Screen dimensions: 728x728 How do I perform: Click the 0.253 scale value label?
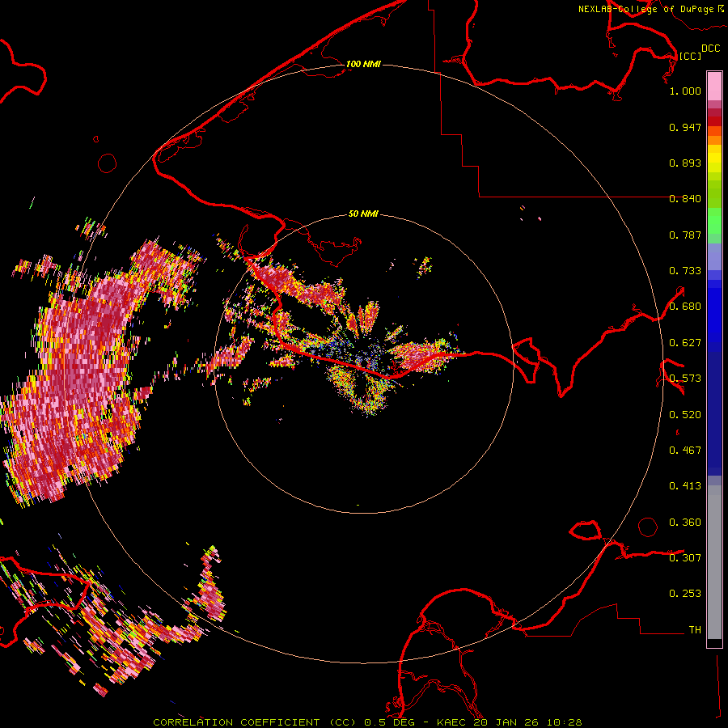pyautogui.click(x=685, y=594)
